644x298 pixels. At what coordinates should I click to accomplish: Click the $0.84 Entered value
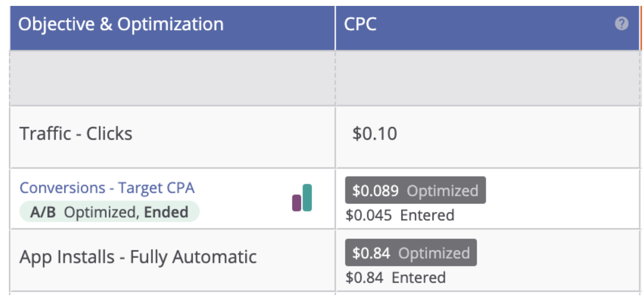[395, 277]
